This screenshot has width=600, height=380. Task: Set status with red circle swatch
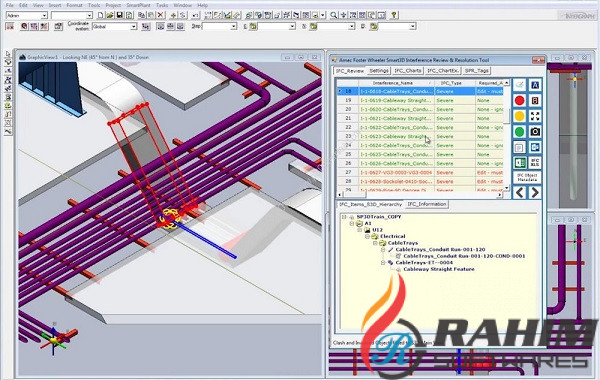click(x=520, y=101)
